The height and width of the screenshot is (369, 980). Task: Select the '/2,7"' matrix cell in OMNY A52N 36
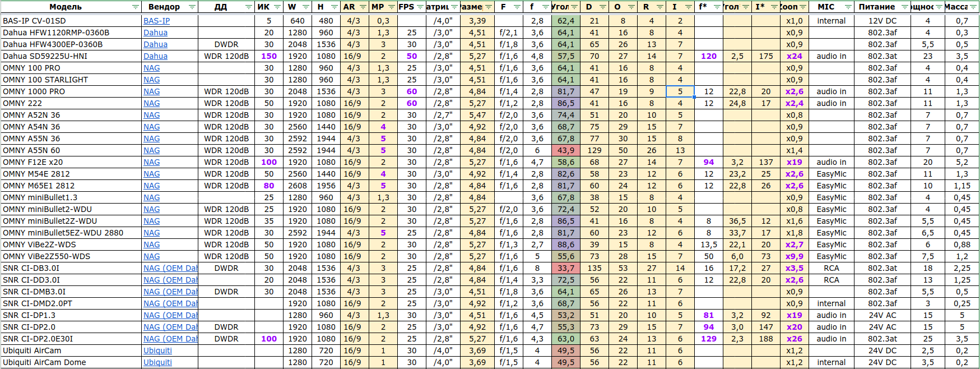tap(443, 115)
